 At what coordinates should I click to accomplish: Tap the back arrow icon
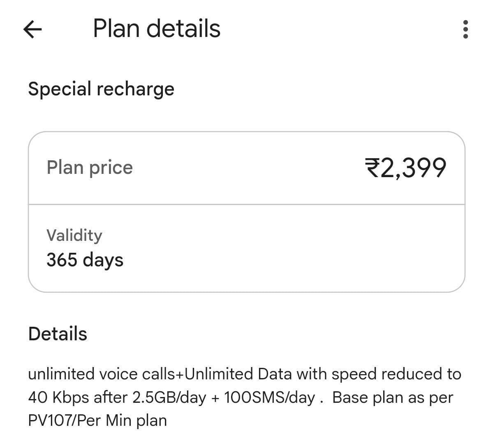32,29
